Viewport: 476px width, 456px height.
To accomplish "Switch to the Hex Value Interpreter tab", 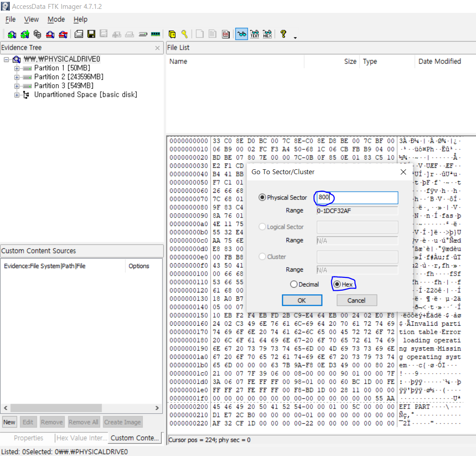I will 81,438.
